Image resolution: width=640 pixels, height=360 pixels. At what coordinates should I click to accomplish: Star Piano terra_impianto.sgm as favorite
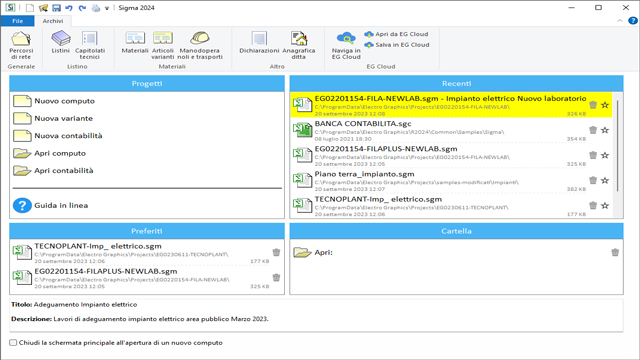click(x=605, y=180)
